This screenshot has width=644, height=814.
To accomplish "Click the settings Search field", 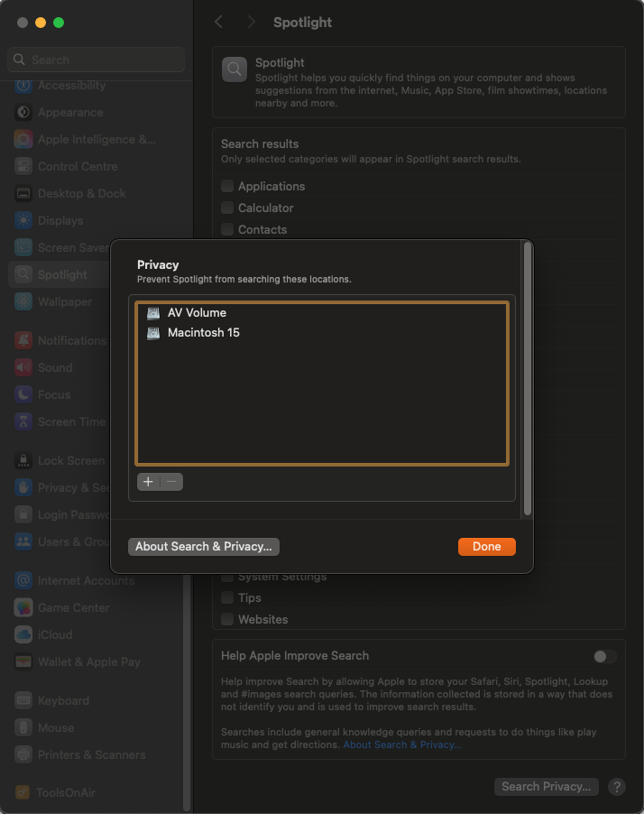I will 96,60.
